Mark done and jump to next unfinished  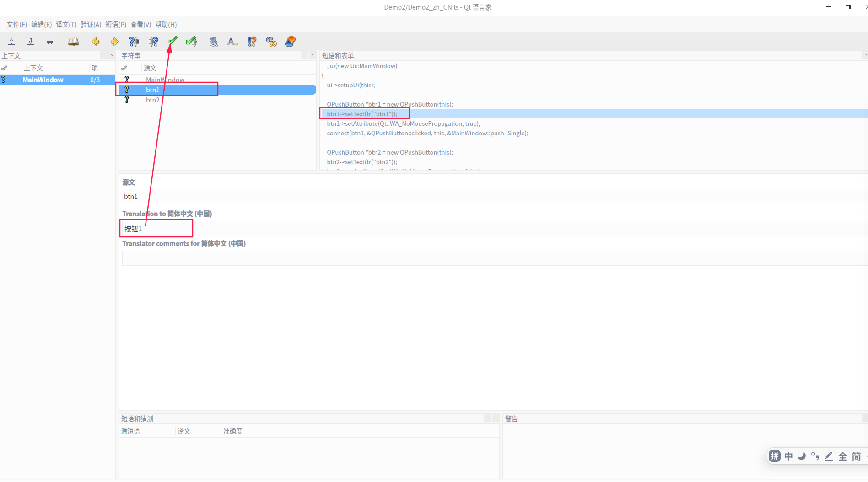point(192,41)
